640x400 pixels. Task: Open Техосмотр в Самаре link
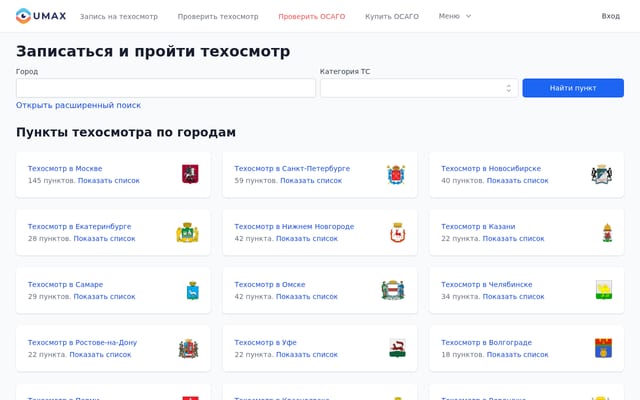[65, 284]
